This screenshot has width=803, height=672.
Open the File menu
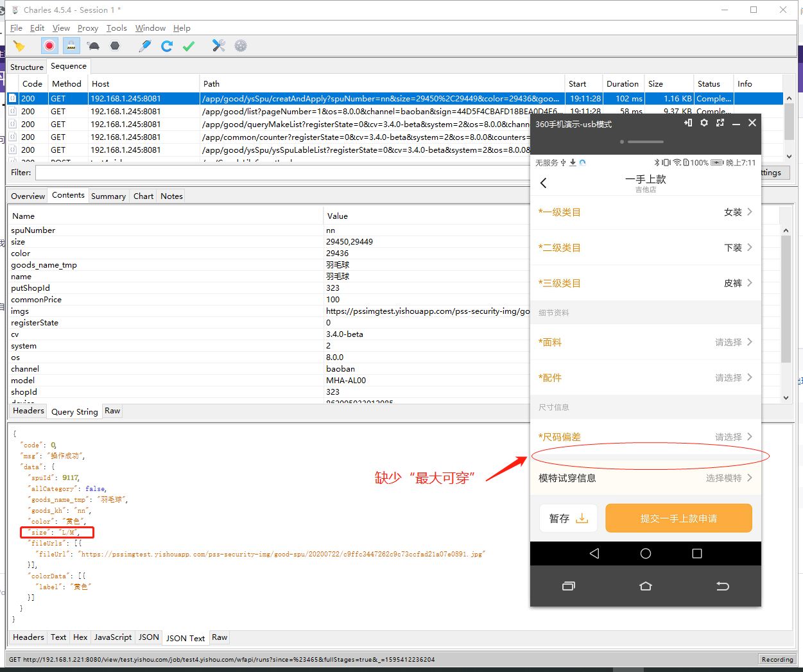point(16,28)
